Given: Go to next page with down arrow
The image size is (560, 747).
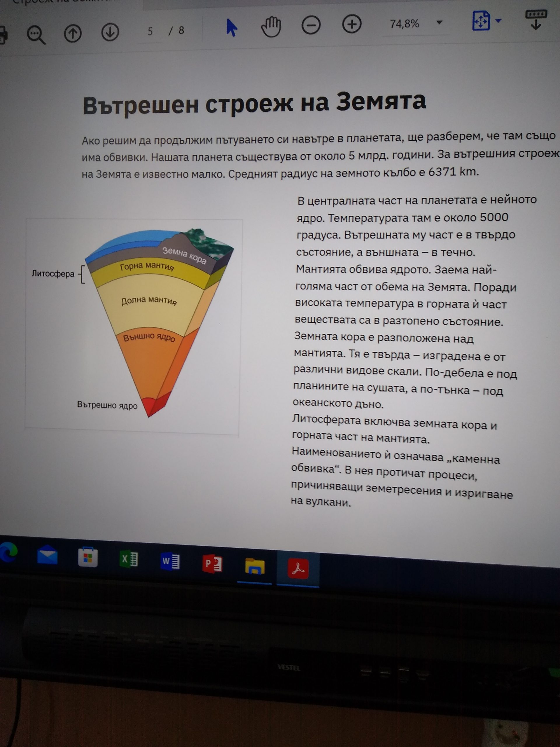Looking at the screenshot, I should click(x=110, y=32).
